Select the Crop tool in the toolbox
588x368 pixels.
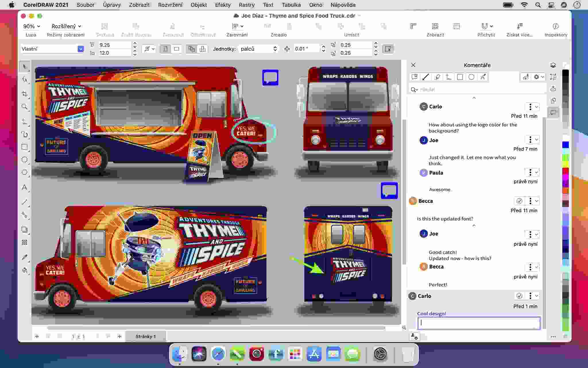[x=24, y=94]
